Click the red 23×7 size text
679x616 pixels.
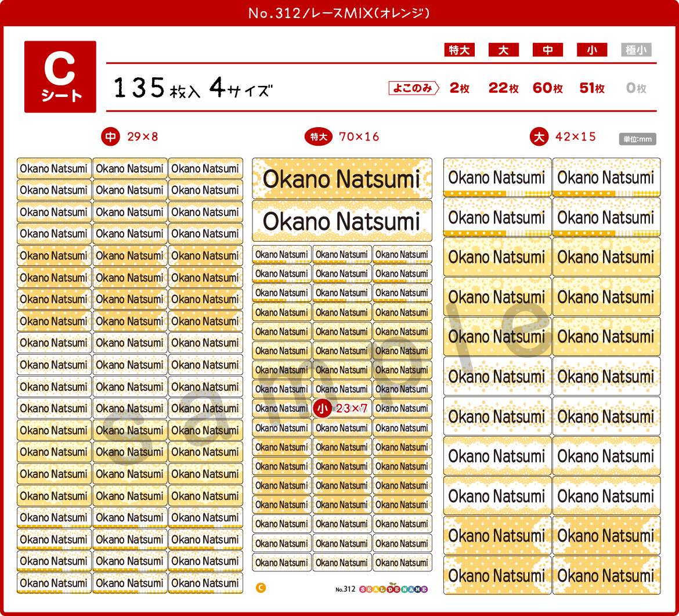point(351,408)
